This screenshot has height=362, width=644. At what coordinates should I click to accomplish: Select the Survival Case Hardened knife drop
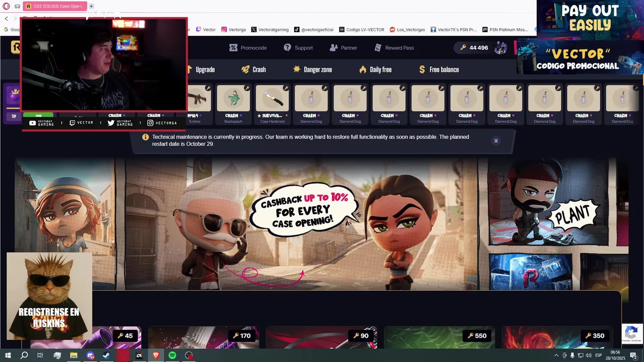point(272,105)
